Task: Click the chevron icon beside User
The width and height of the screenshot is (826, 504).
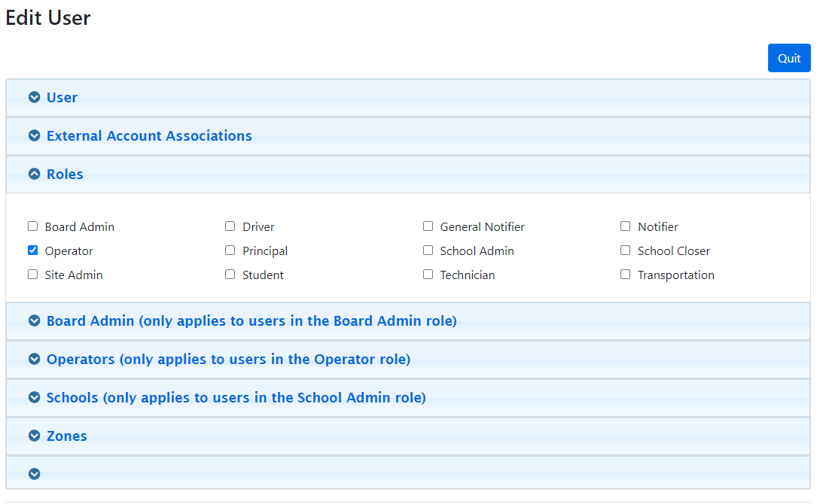Action: pyautogui.click(x=34, y=97)
